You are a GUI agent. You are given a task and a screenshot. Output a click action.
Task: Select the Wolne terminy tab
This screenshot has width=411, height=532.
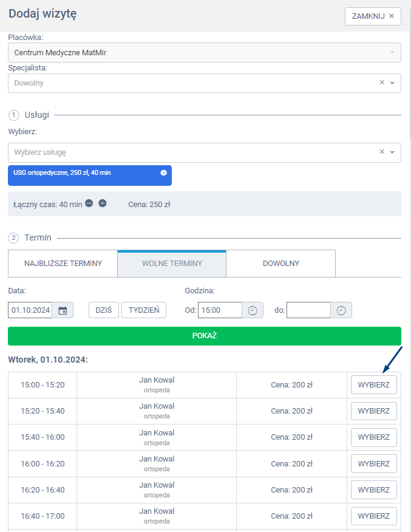click(172, 264)
